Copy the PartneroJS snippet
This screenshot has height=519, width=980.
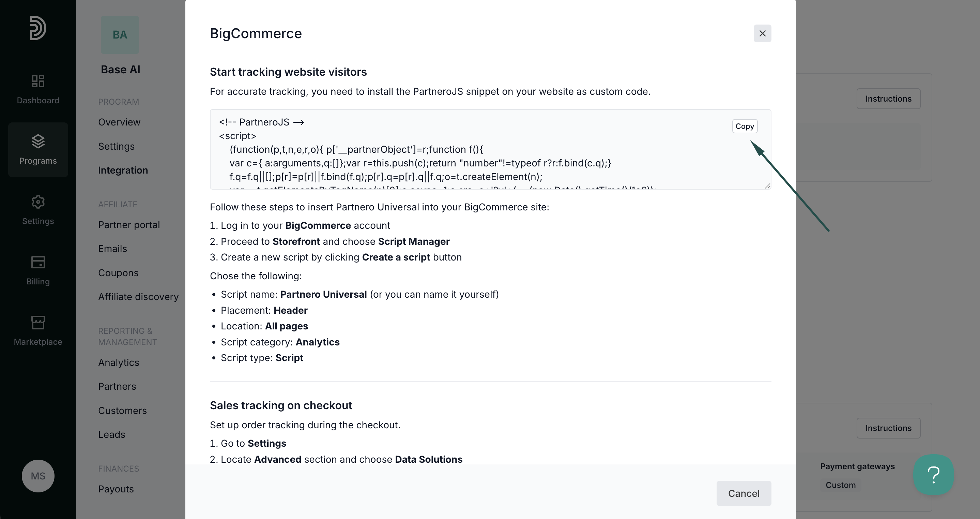745,126
